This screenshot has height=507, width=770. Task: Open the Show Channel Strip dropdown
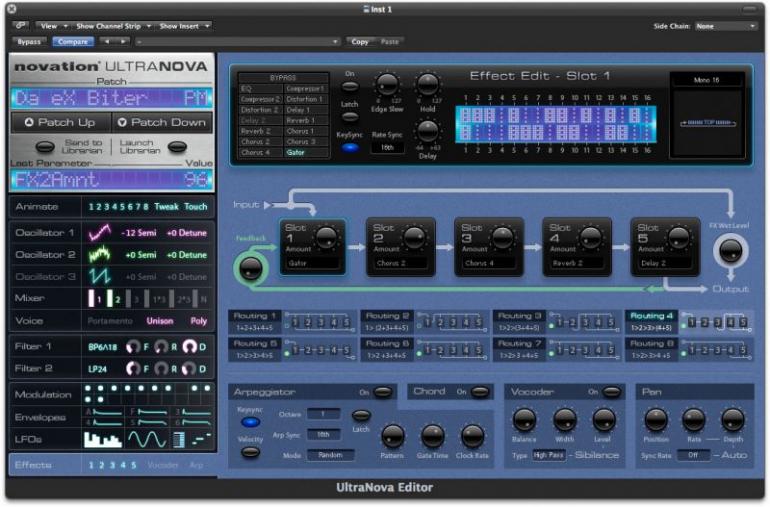113,26
